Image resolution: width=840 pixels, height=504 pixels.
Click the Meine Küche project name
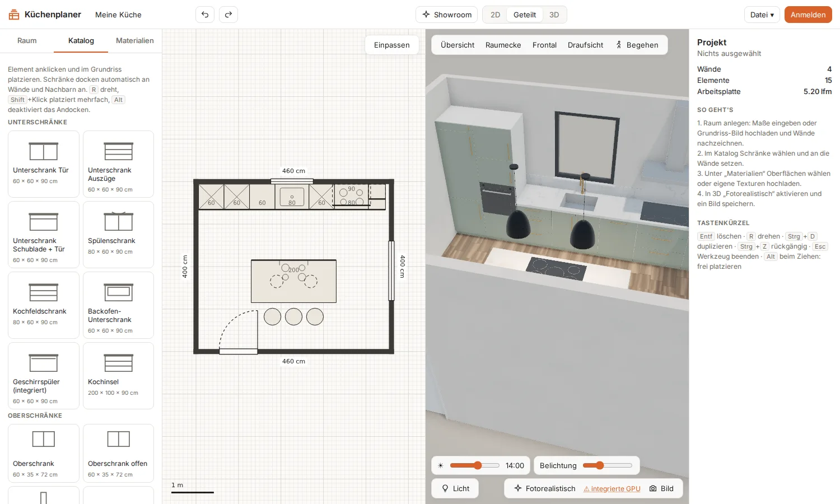[118, 15]
